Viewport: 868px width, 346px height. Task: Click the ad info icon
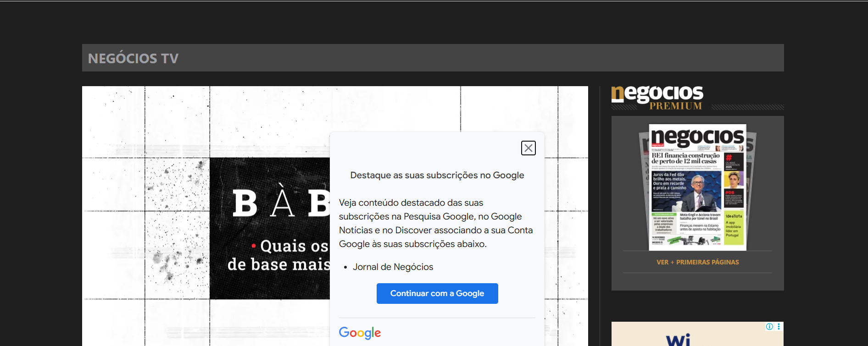(x=769, y=327)
